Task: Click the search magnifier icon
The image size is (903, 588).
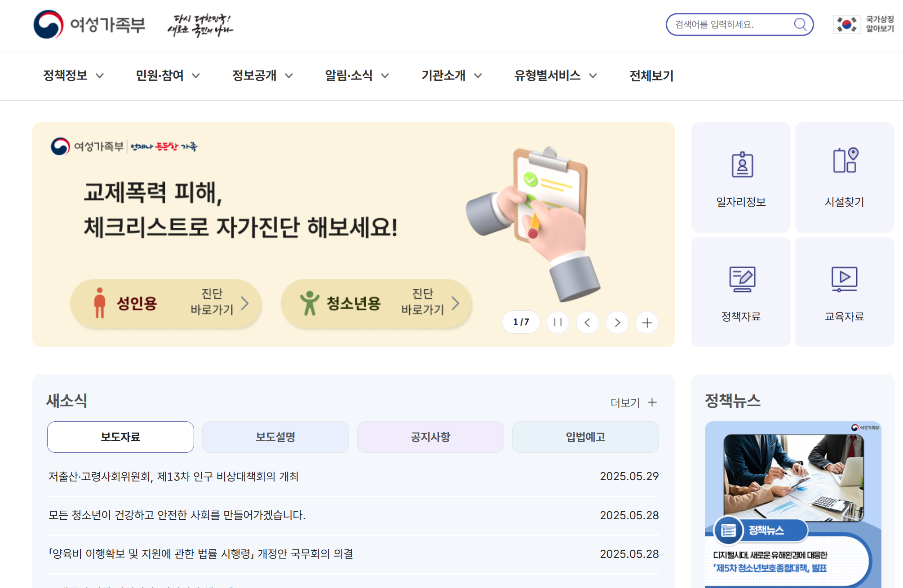Action: (x=800, y=24)
